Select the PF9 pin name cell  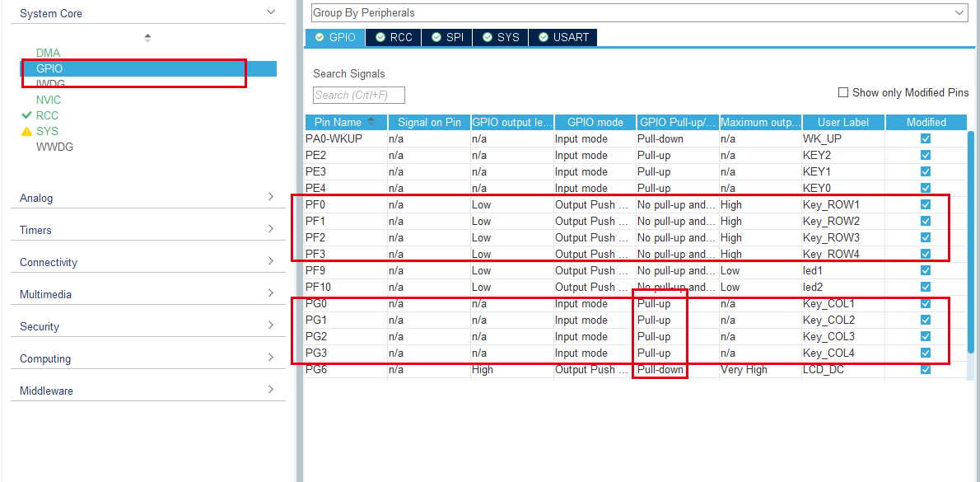[346, 271]
